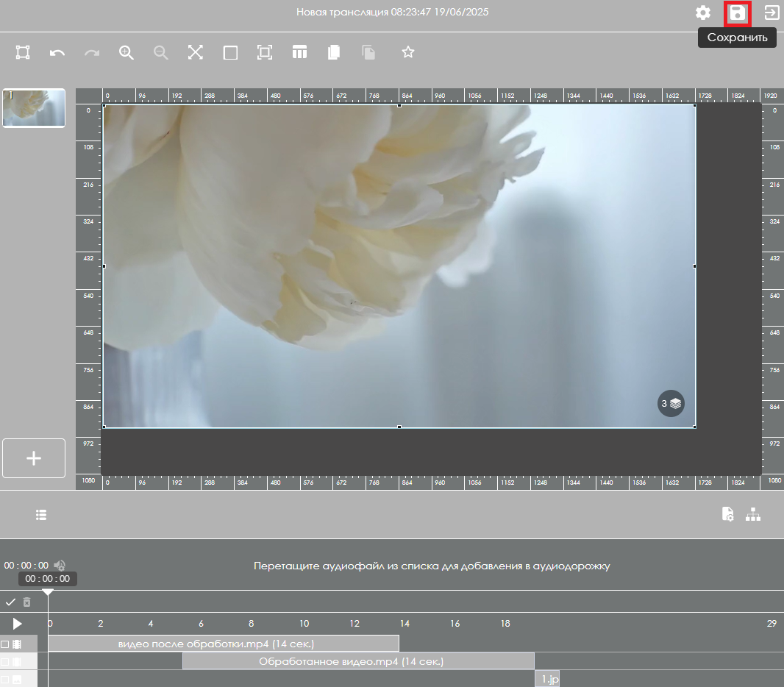Open settings via the gear icon

click(703, 13)
